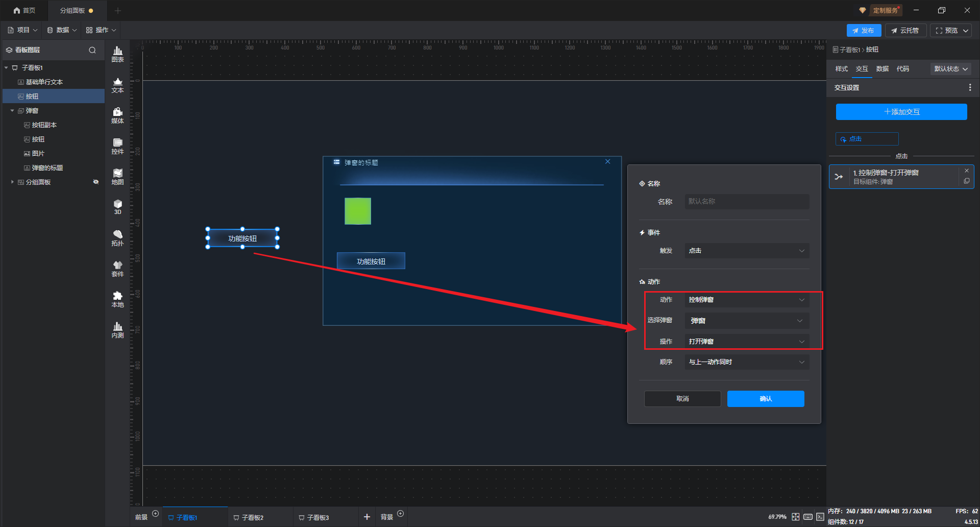Expand the 分组面板 layer group
Screen dimensions: 980x527
[12, 182]
